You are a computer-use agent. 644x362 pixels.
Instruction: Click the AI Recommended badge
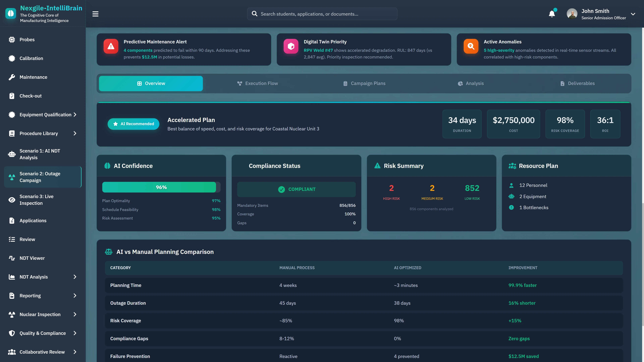[133, 124]
